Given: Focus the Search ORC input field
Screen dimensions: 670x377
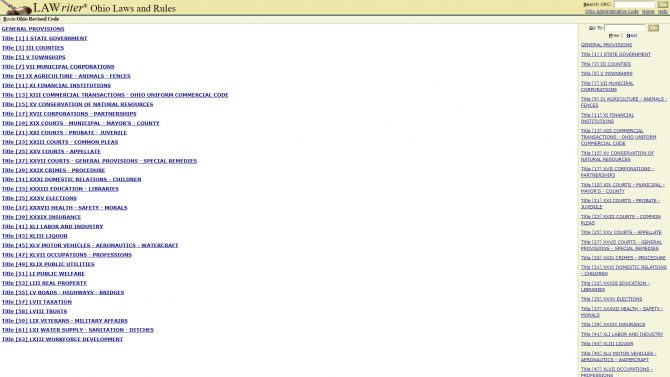Looking at the screenshot, I should pos(634,4).
